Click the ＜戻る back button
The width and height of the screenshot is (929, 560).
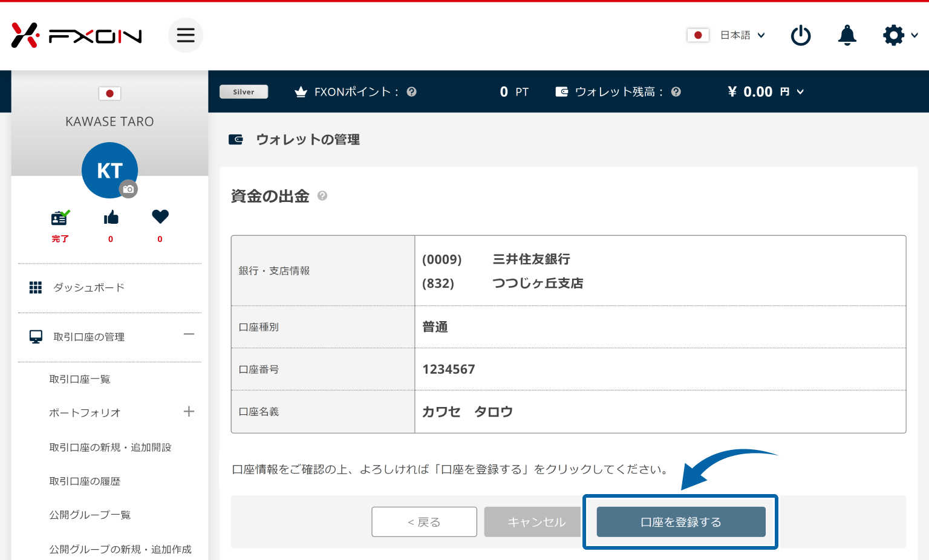coord(424,522)
